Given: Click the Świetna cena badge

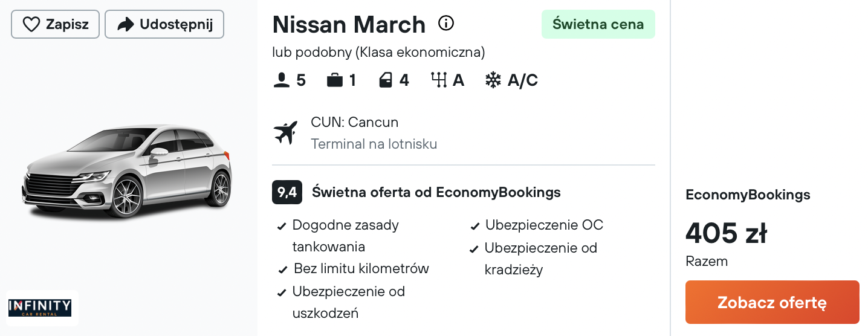Looking at the screenshot, I should 598,24.
